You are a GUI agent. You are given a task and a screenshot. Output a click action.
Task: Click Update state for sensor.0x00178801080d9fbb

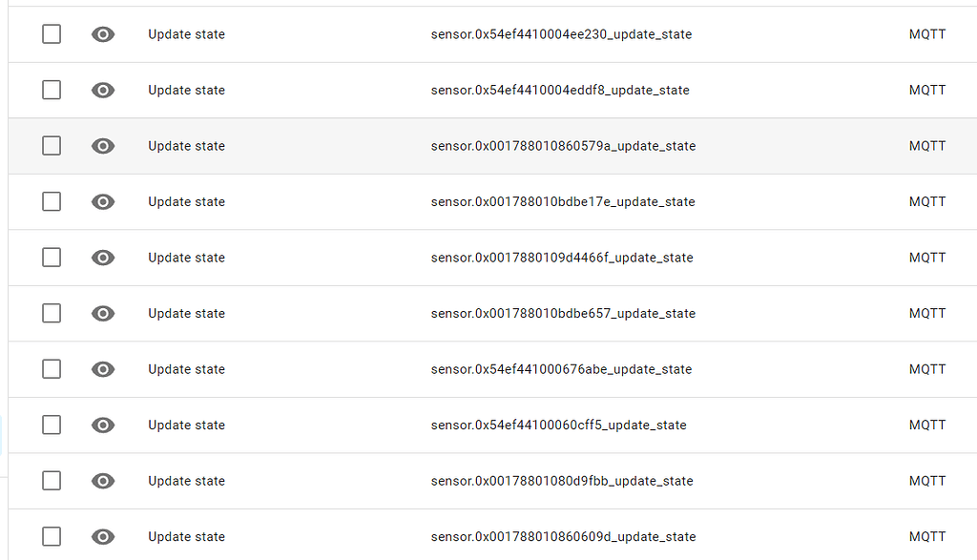186,480
